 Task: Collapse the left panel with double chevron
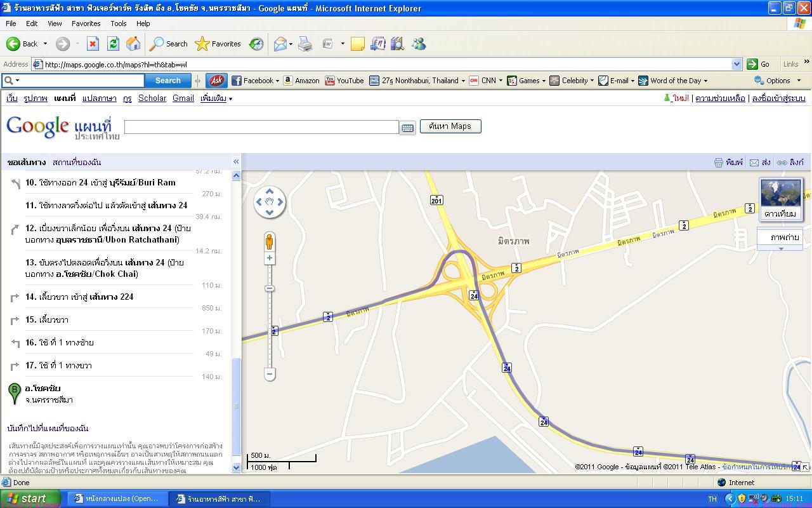coord(236,162)
